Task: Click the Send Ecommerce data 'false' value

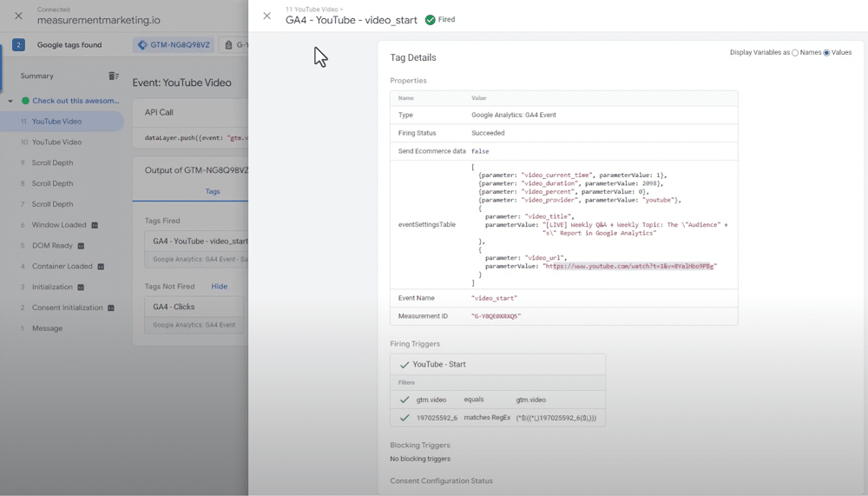Action: coord(480,151)
